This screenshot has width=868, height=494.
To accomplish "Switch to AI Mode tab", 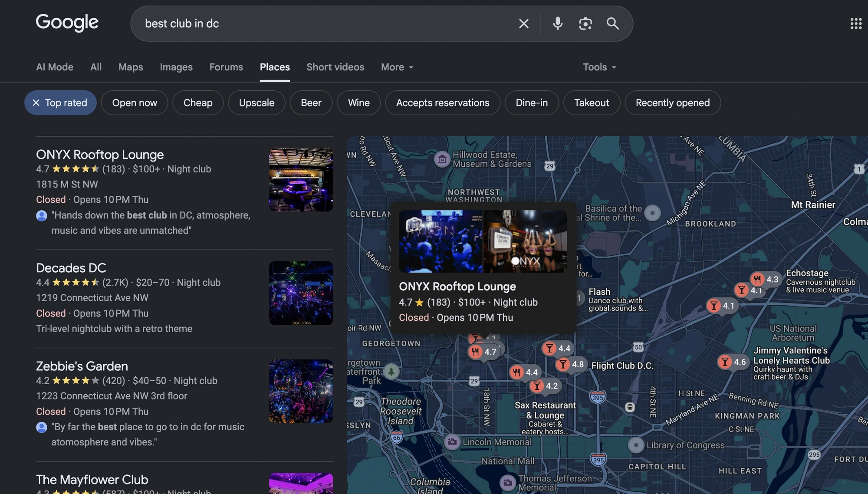I will click(55, 67).
